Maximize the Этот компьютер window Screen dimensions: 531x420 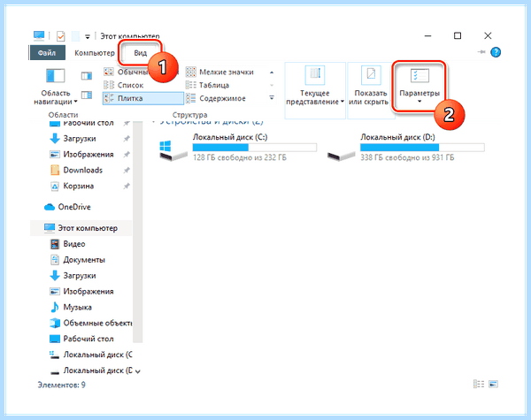[x=458, y=35]
